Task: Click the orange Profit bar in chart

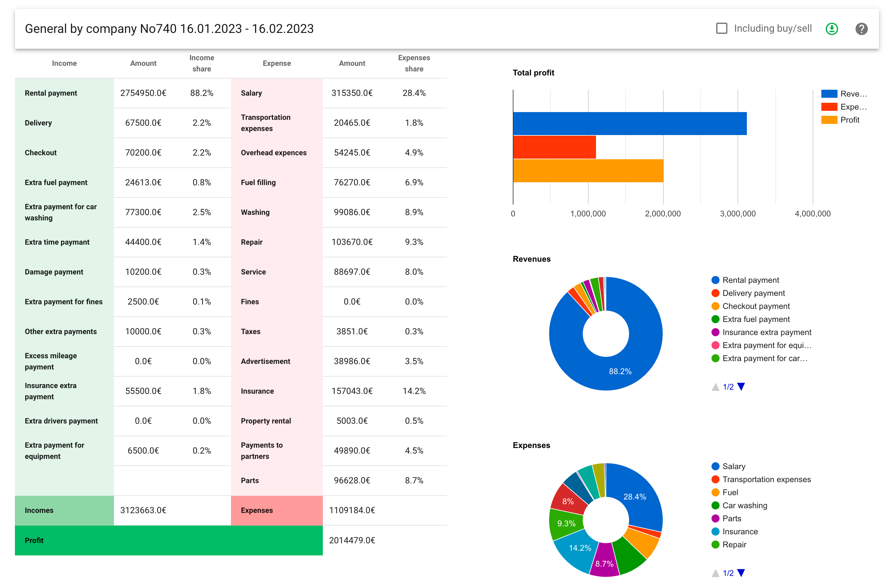Action: tap(588, 170)
